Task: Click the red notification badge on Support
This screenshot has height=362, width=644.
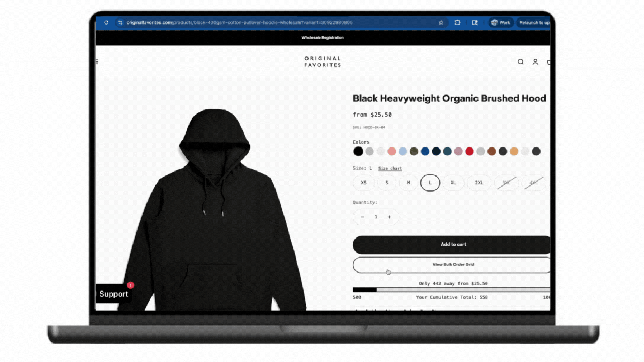Action: pos(131,285)
